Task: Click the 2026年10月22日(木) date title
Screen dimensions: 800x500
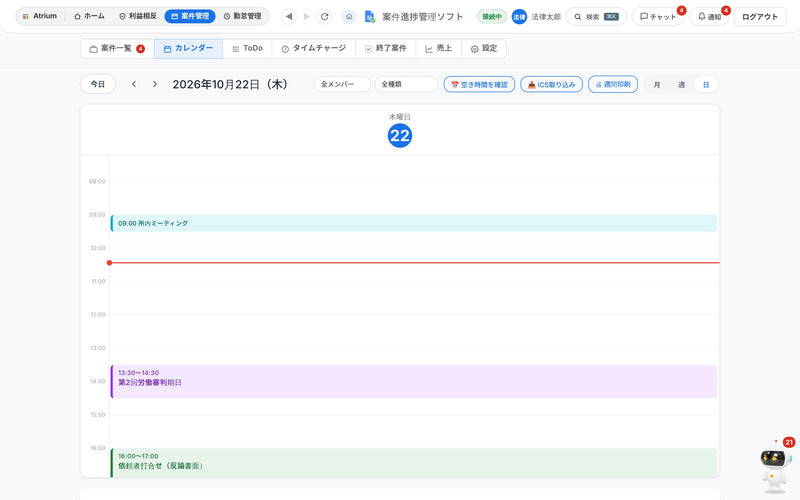Action: click(230, 84)
